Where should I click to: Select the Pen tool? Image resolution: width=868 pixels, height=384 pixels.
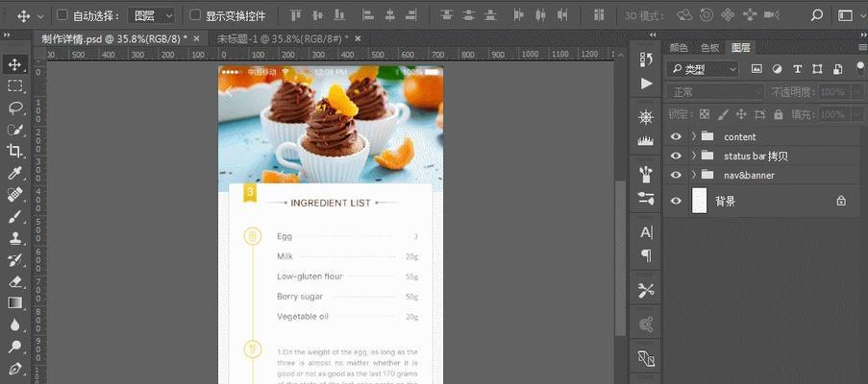click(x=15, y=368)
